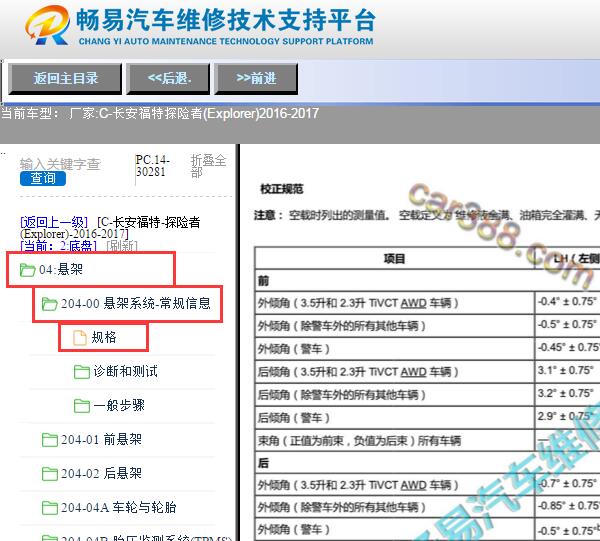Viewport: 600px width, 541px height.
Task: Click the -0.85° ± 0.75 value cell
Action: pos(567,506)
